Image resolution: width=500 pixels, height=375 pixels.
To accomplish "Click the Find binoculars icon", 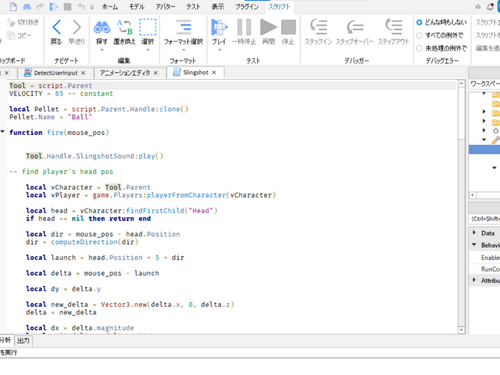I will 102,28.
